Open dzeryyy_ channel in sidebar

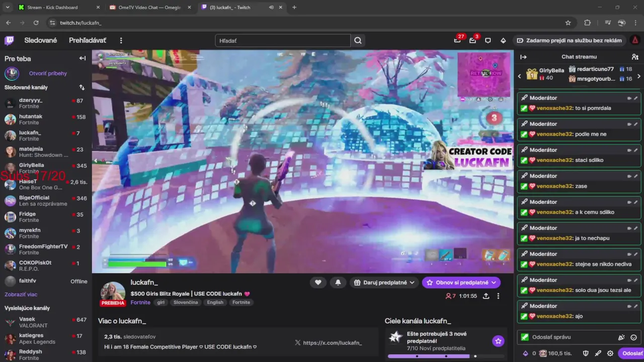(x=46, y=103)
